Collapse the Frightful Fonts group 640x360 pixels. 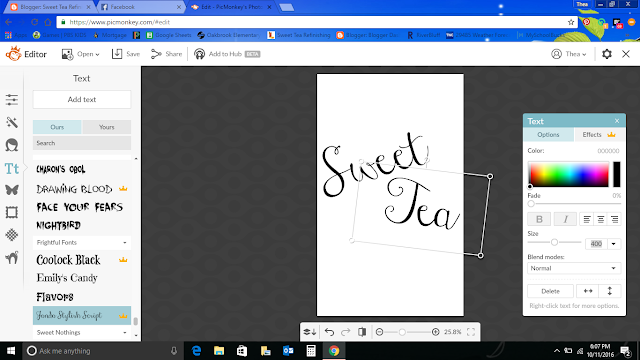(x=82, y=242)
